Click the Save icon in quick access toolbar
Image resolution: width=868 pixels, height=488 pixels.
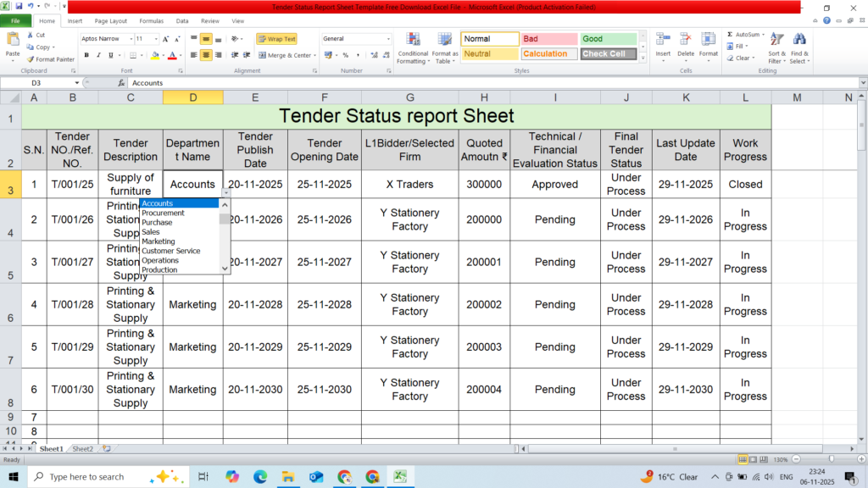point(19,7)
